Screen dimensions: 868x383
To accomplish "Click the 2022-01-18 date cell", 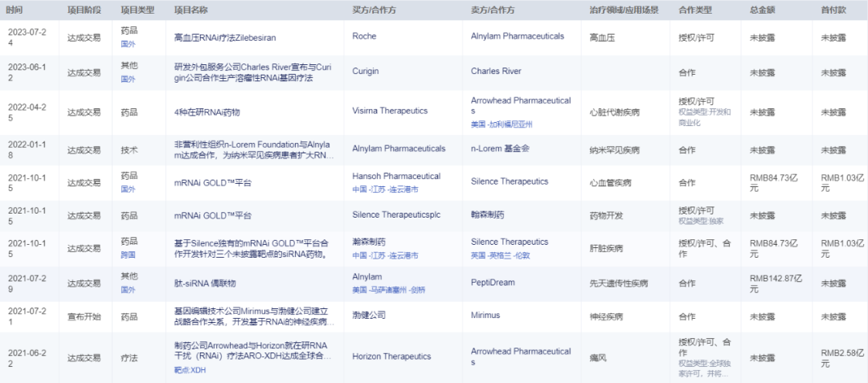I will pos(26,150).
